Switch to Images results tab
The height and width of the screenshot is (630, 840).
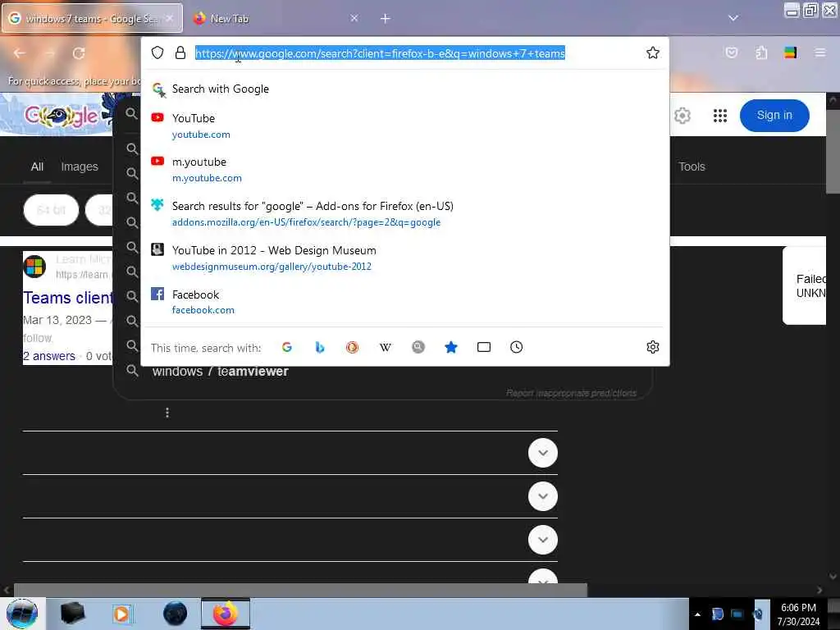pos(80,167)
